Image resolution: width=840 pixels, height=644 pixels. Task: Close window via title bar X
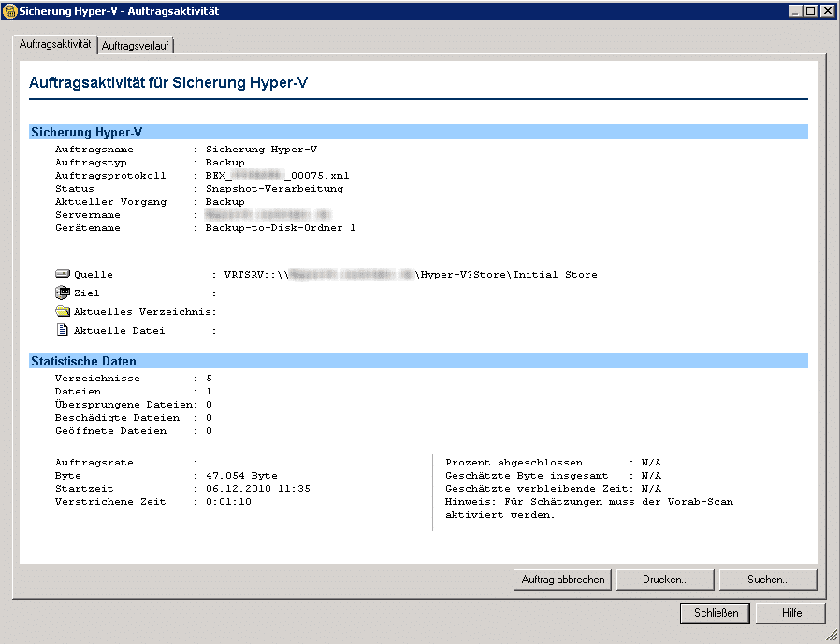click(827, 10)
